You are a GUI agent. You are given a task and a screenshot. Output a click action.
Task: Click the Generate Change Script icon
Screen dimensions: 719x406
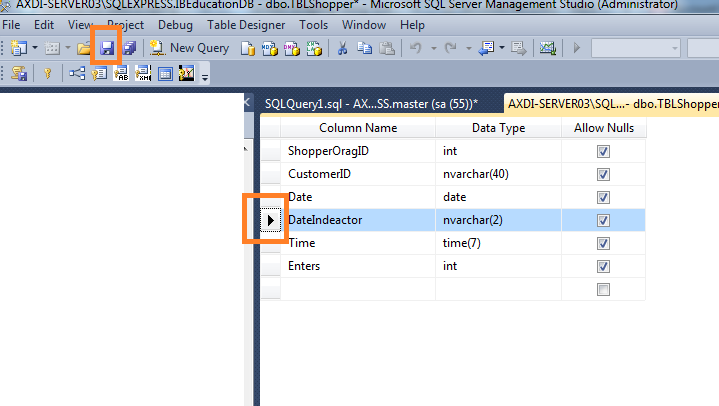click(19, 73)
